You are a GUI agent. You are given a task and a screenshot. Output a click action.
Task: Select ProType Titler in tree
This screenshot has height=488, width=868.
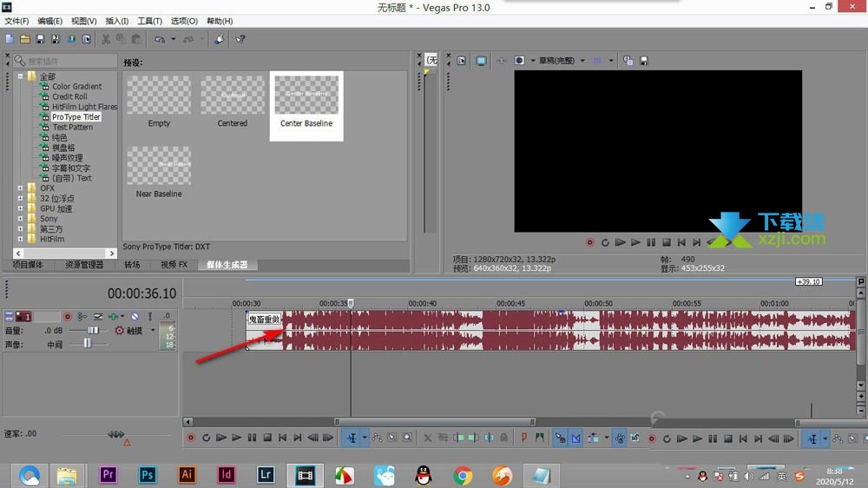(x=76, y=117)
